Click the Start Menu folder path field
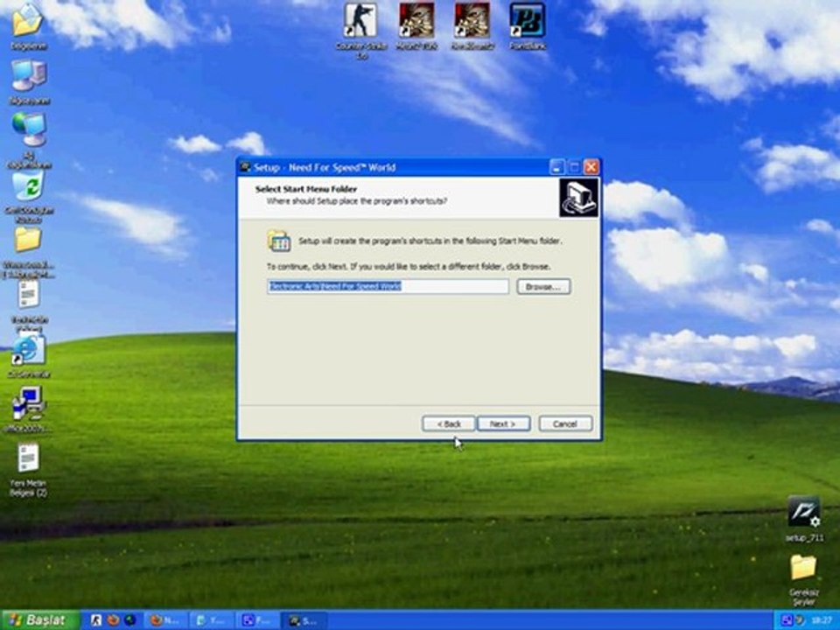Viewport: 840px width, 630px height. [388, 287]
